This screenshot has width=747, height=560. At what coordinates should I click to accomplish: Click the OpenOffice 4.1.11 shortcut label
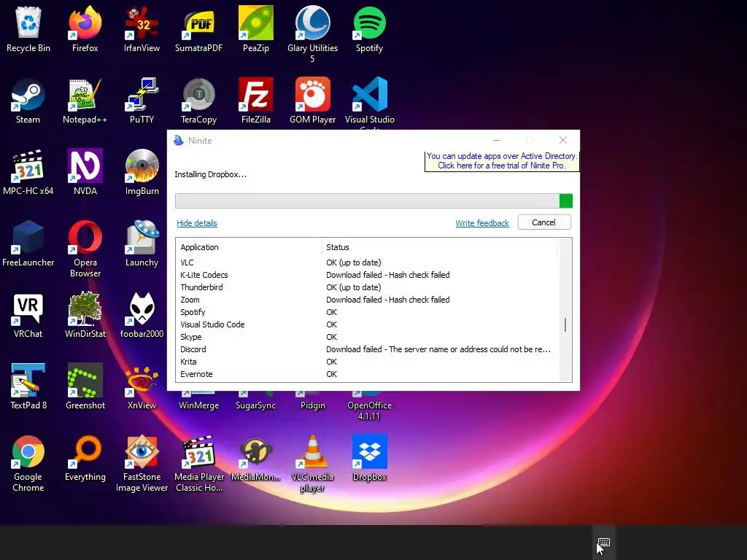pyautogui.click(x=369, y=411)
